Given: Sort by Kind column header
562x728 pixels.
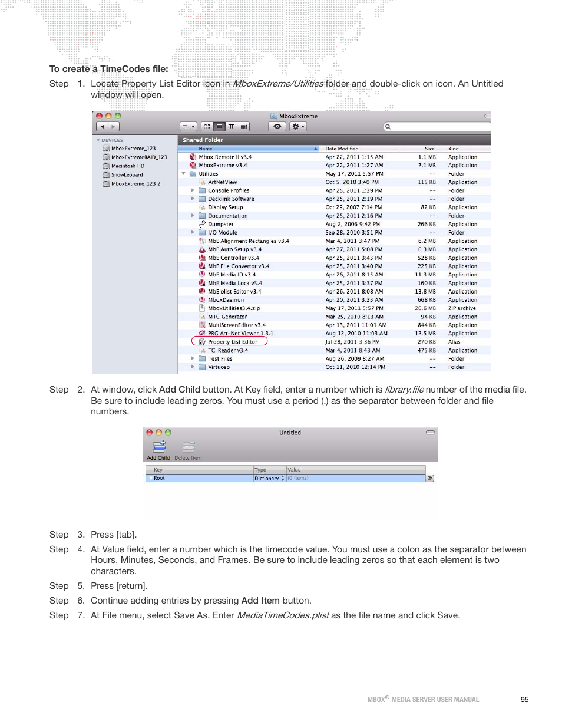Looking at the screenshot, I should [x=468, y=149].
